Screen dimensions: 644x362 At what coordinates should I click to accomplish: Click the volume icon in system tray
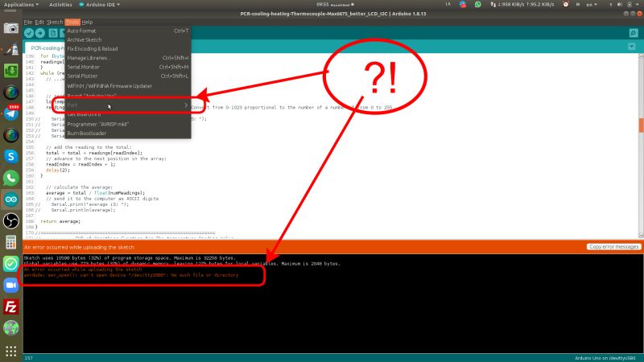coord(620,5)
